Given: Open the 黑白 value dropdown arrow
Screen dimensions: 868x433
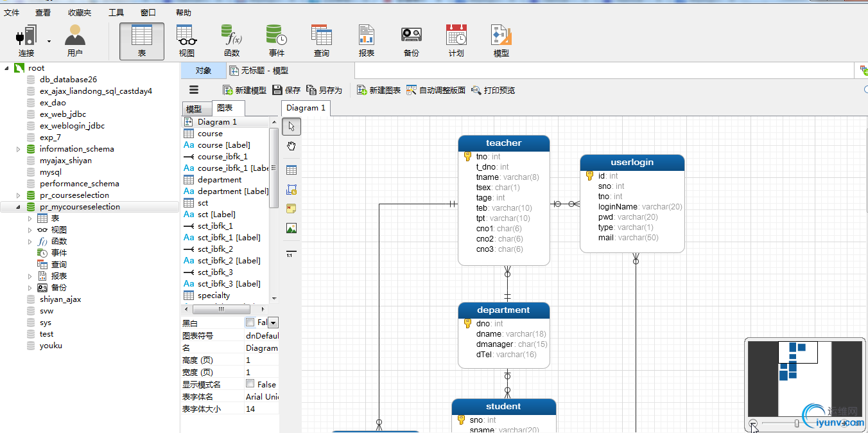Looking at the screenshot, I should 273,323.
